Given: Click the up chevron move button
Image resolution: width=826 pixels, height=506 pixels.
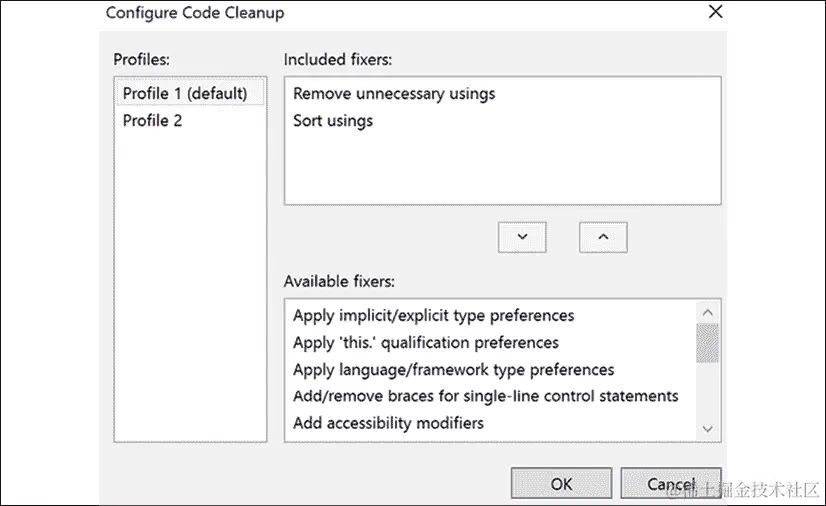Looking at the screenshot, I should coord(602,237).
